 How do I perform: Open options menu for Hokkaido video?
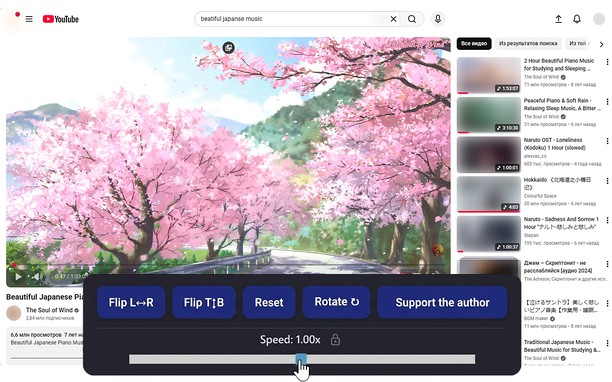click(607, 181)
